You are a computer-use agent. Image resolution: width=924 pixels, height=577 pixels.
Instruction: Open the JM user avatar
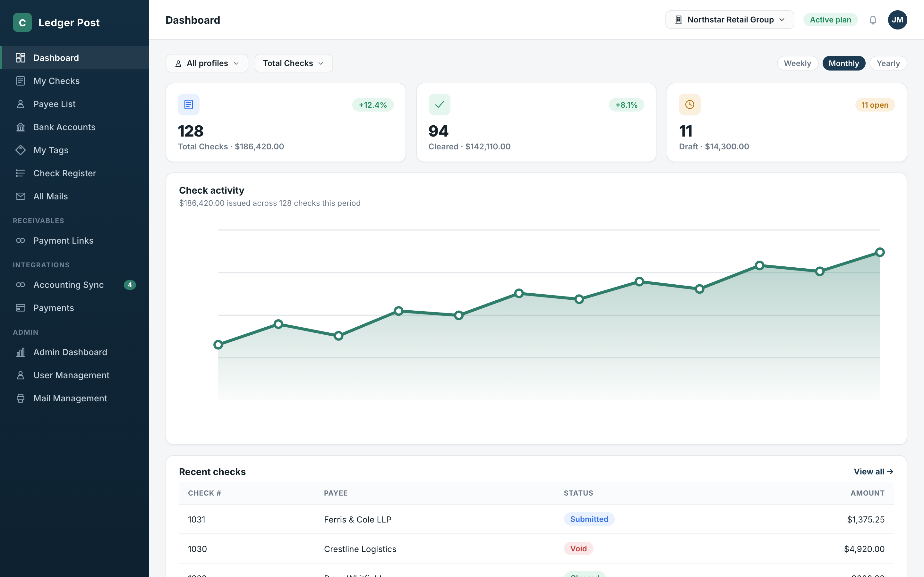pos(897,20)
